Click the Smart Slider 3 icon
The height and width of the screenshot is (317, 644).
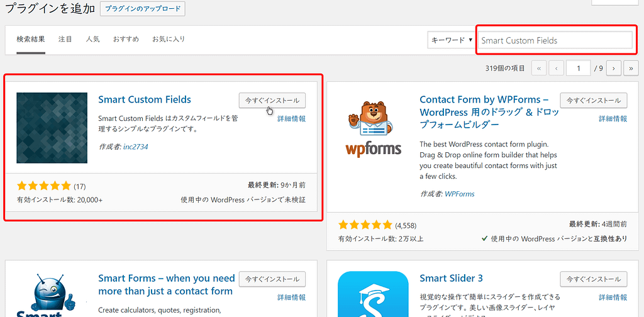click(373, 294)
